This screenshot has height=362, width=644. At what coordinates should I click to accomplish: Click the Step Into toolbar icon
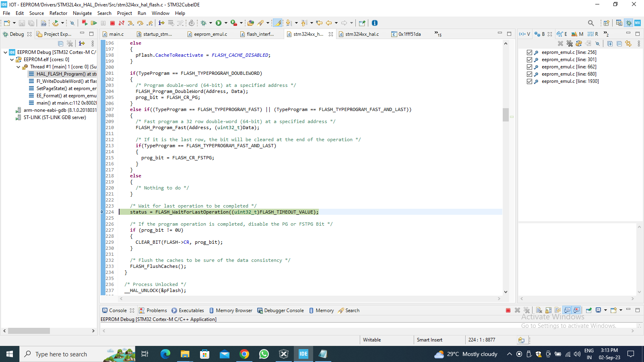click(x=130, y=23)
